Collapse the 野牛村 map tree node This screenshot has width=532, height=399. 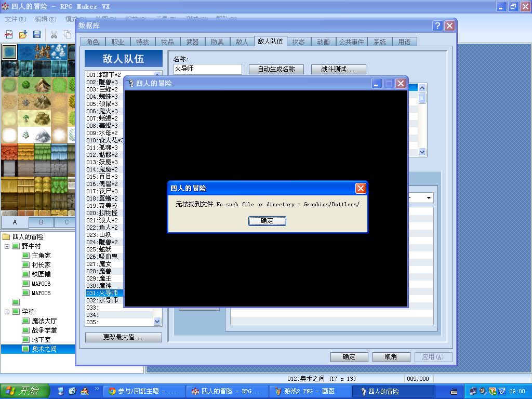tap(7, 246)
